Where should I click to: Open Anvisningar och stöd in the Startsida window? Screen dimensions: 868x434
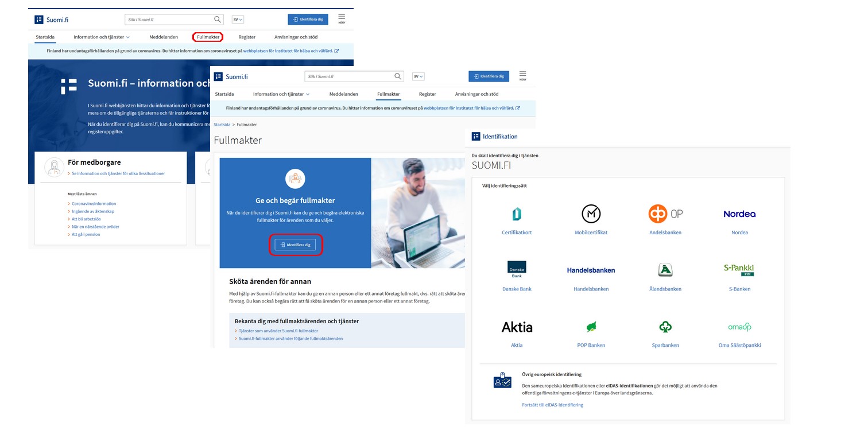click(x=296, y=37)
